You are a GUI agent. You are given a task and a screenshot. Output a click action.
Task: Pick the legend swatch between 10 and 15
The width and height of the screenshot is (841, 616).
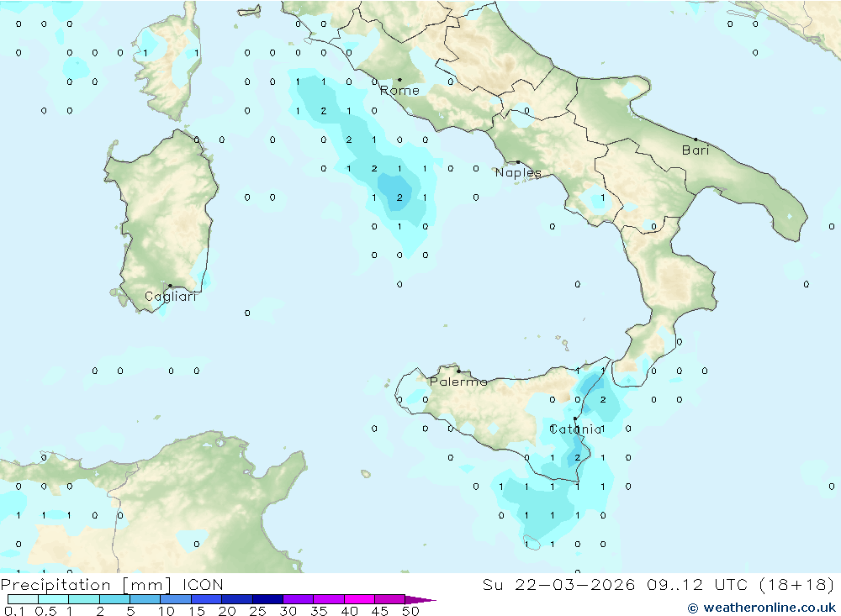[x=176, y=599]
